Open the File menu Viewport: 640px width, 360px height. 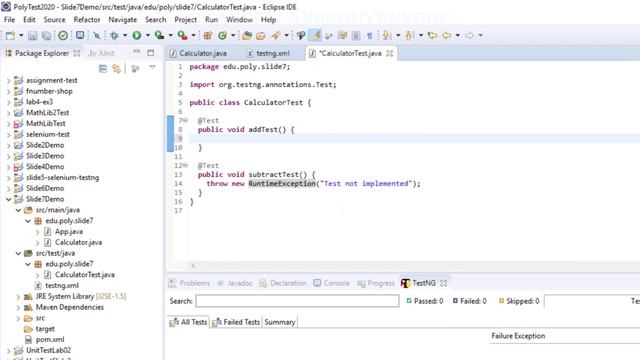tap(9, 20)
